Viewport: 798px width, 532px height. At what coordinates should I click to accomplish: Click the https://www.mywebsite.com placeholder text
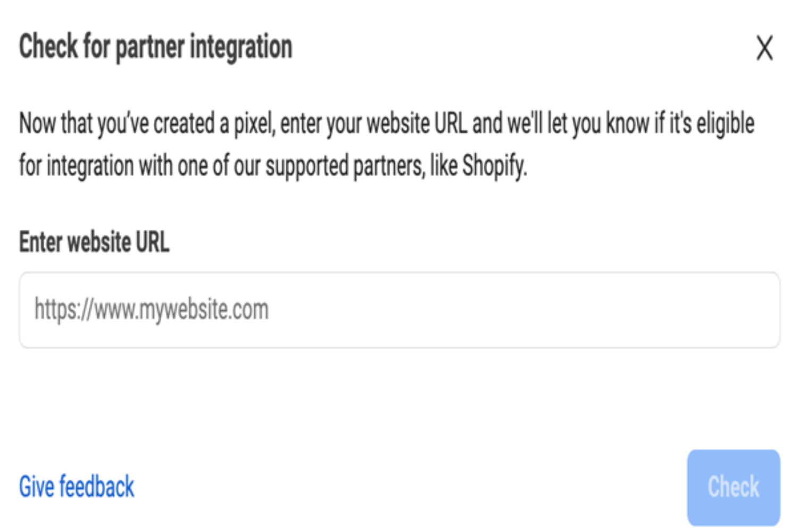tap(152, 310)
